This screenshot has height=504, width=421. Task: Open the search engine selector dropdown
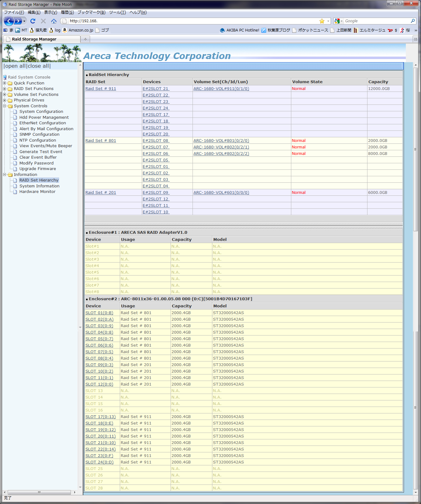[338, 21]
